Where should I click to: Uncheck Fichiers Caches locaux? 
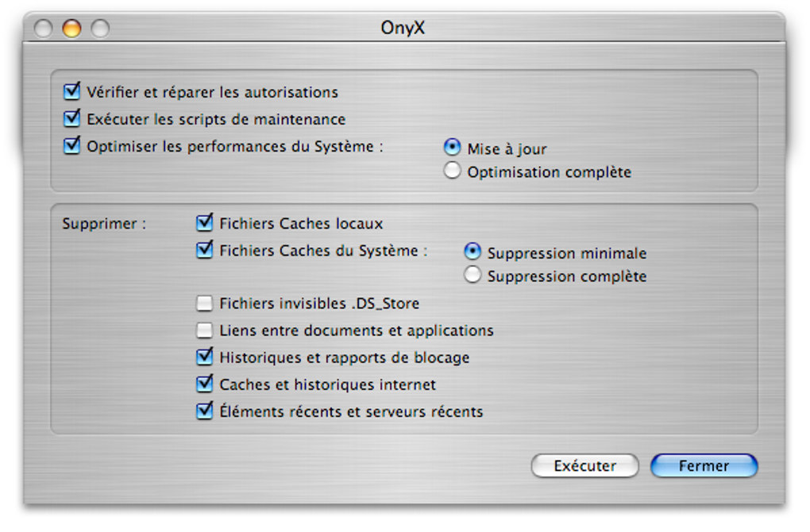(x=205, y=223)
